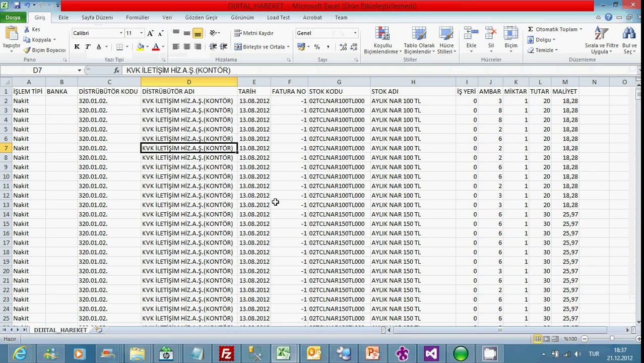Open Bul ve Seç find menu
The height and width of the screenshot is (363, 644).
pos(629,40)
